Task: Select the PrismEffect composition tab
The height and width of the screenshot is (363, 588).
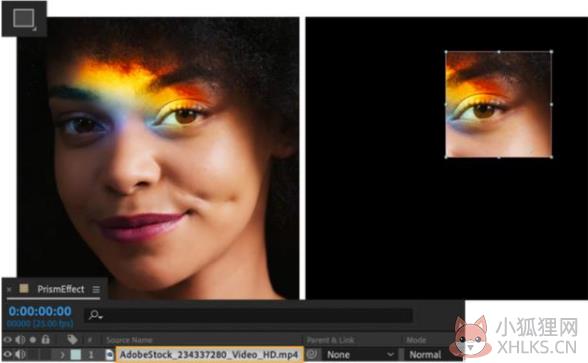Action: tap(60, 289)
